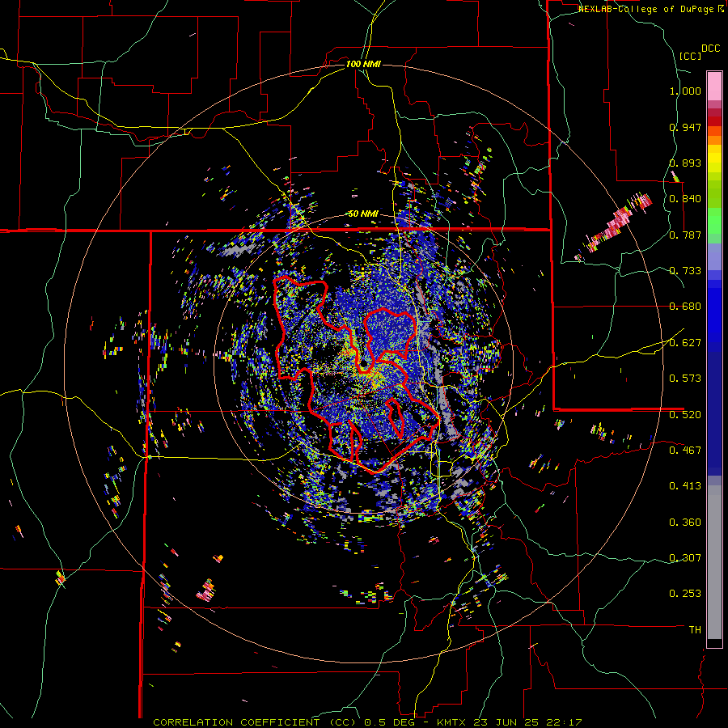Click the TH threshold label on legend

(695, 630)
